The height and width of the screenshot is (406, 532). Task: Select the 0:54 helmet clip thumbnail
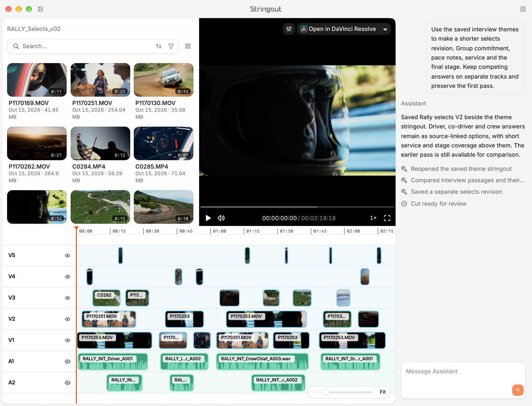37,207
